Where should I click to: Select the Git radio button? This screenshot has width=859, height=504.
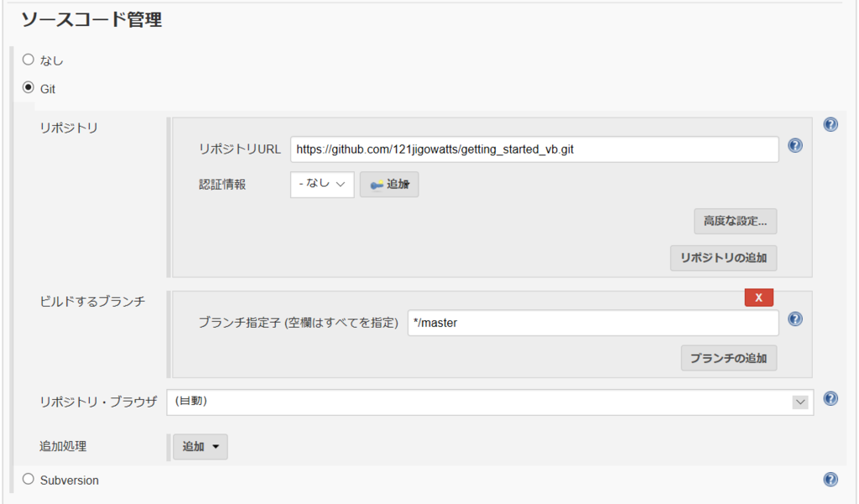28,88
